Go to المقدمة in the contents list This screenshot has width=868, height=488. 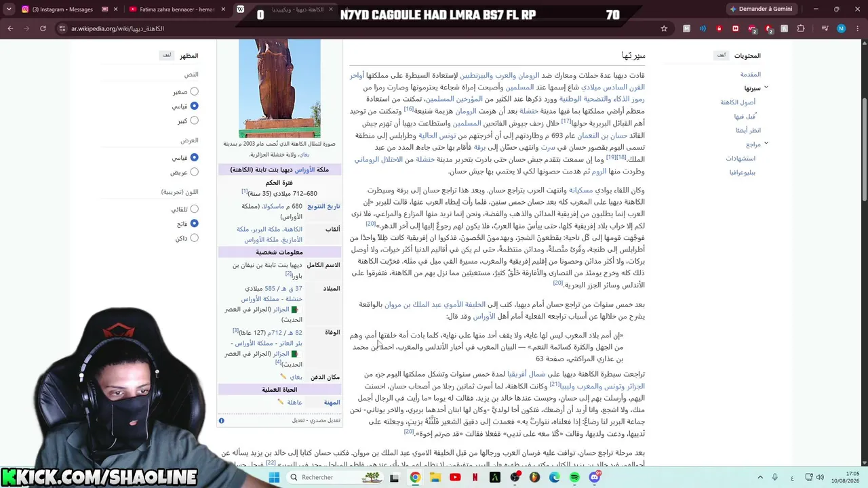(751, 74)
